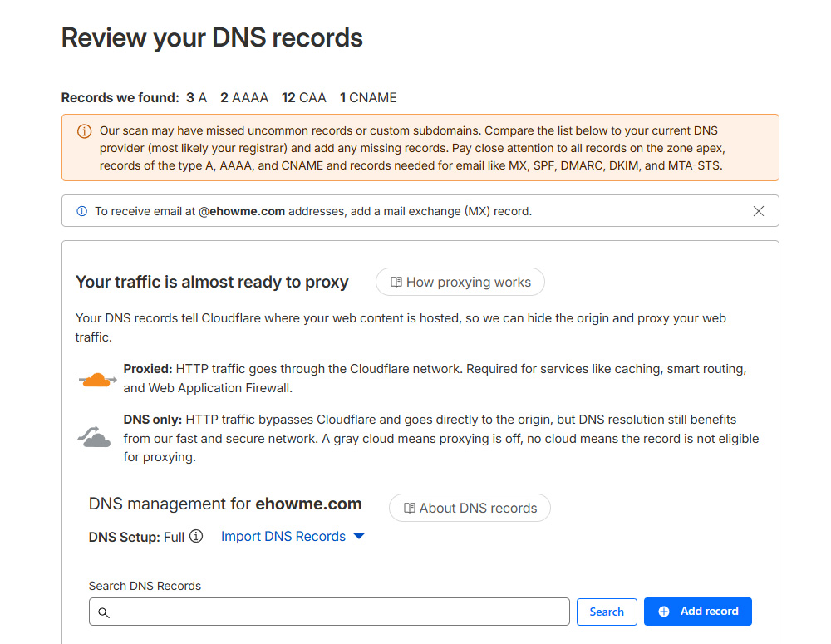Click the info icon in the orange warning banner
831x644 pixels.
click(x=84, y=131)
